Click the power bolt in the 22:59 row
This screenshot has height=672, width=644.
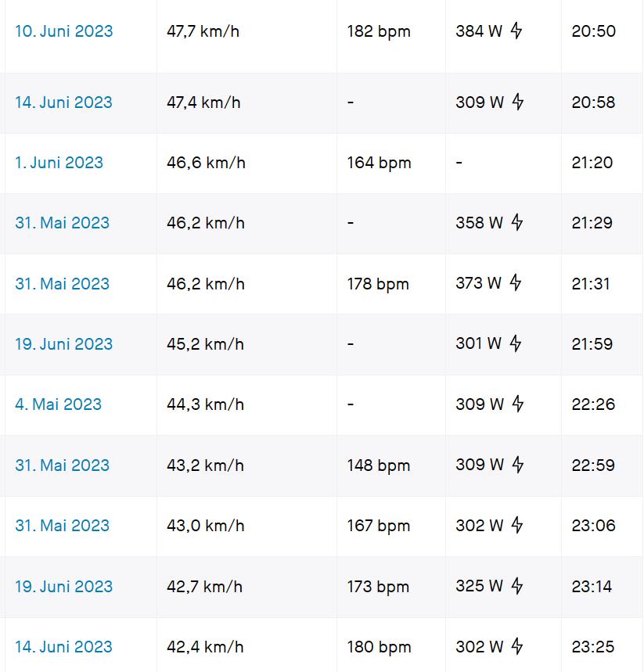click(516, 465)
